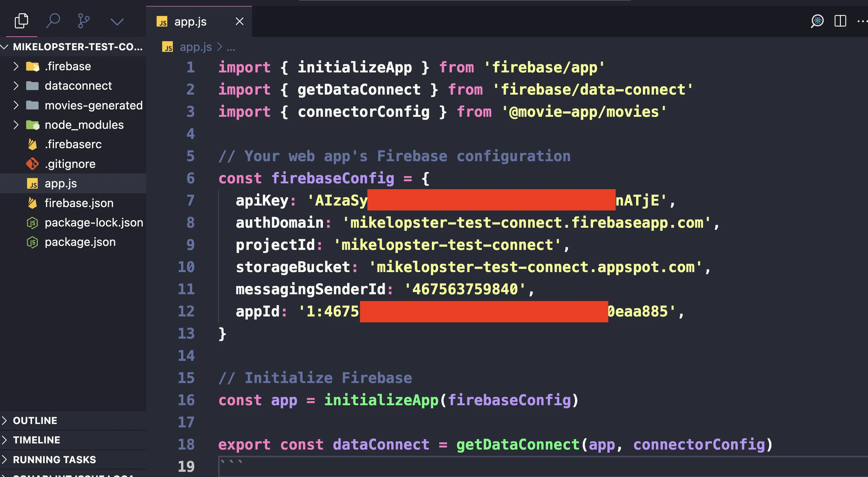The image size is (868, 477).
Task: Select the app.js editor tab
Action: click(199, 22)
